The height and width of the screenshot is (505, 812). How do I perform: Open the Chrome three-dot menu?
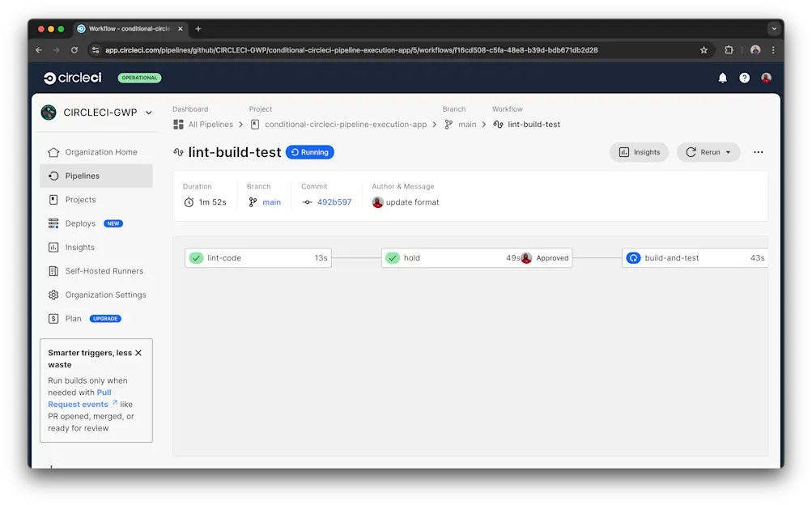coord(773,50)
